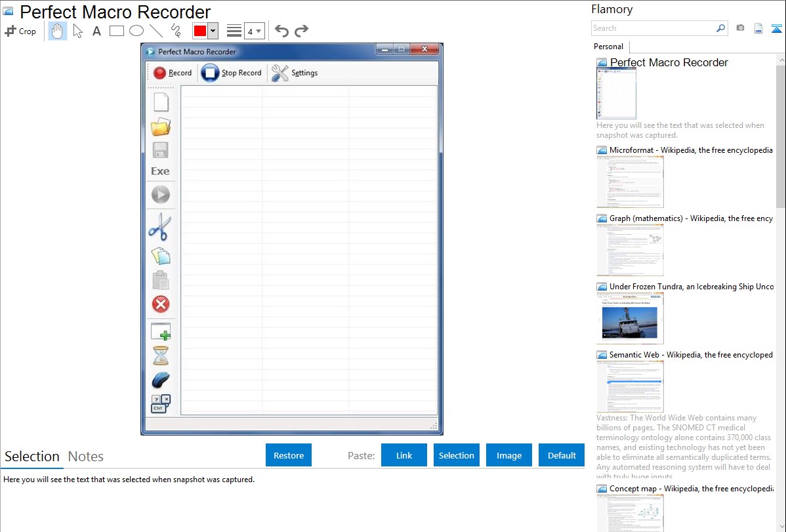Open the Microformat Wikipedia snapshot thumbnail

point(630,182)
